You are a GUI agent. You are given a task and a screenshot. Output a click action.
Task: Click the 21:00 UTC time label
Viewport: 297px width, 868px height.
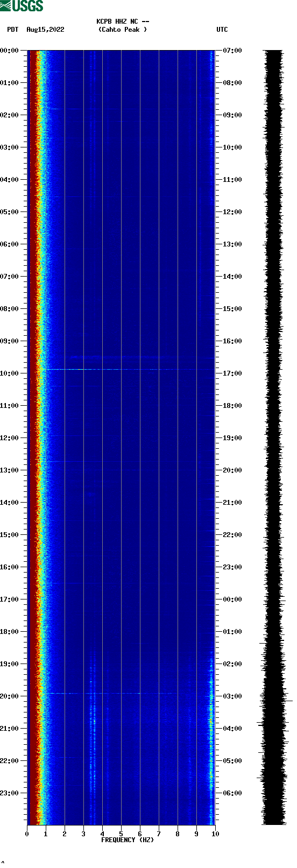pyautogui.click(x=232, y=503)
